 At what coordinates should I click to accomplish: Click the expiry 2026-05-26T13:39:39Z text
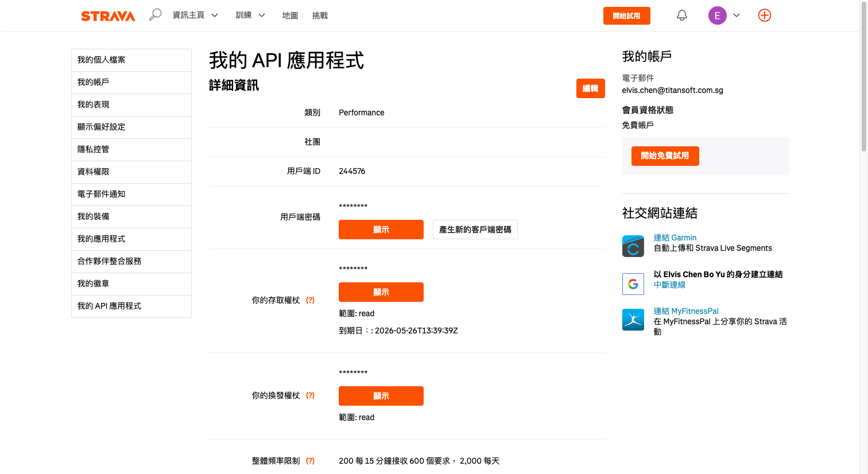tap(416, 331)
